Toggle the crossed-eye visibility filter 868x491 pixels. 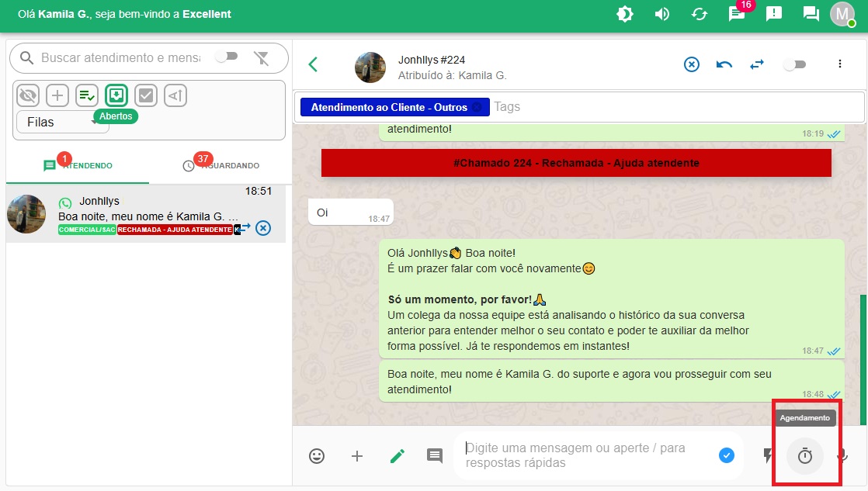(x=28, y=95)
